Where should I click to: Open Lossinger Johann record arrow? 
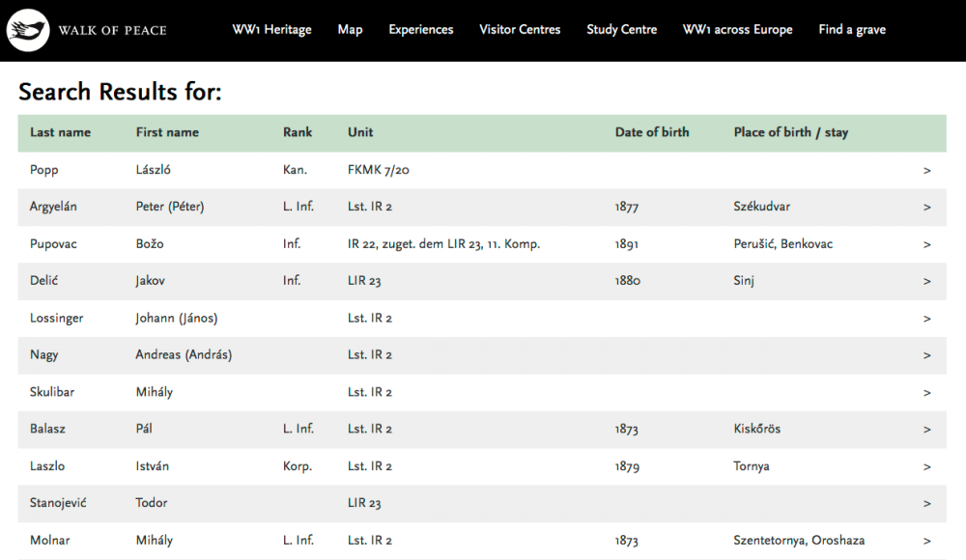pos(926,319)
